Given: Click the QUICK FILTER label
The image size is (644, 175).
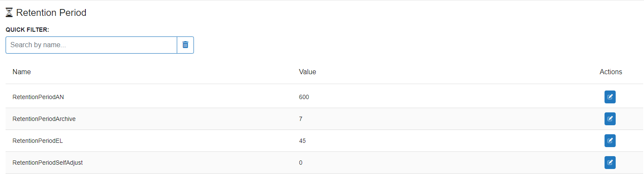Looking at the screenshot, I should 27,30.
